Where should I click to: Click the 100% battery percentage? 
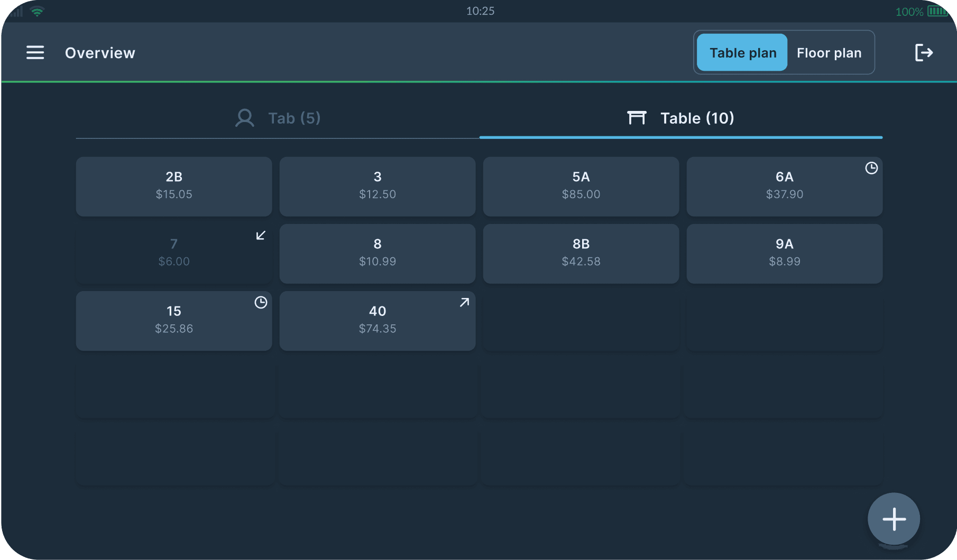click(909, 12)
